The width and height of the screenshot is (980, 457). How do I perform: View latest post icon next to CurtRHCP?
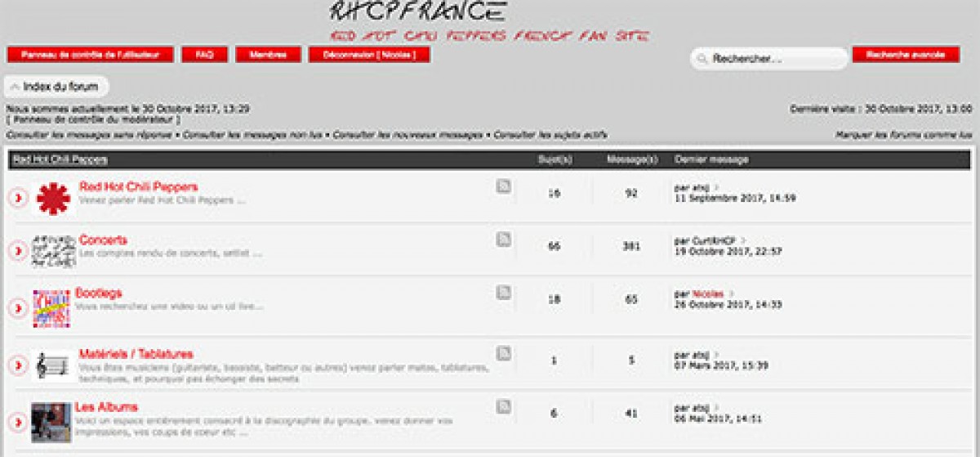(x=743, y=240)
